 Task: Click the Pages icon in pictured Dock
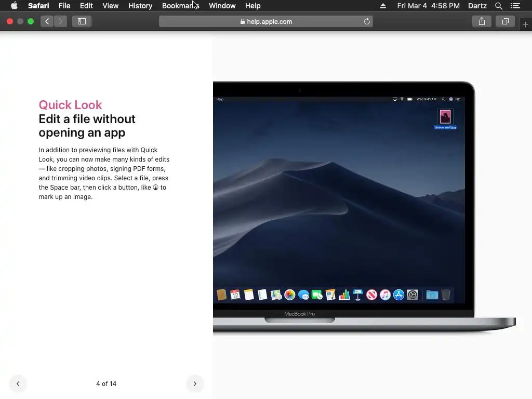click(x=330, y=295)
